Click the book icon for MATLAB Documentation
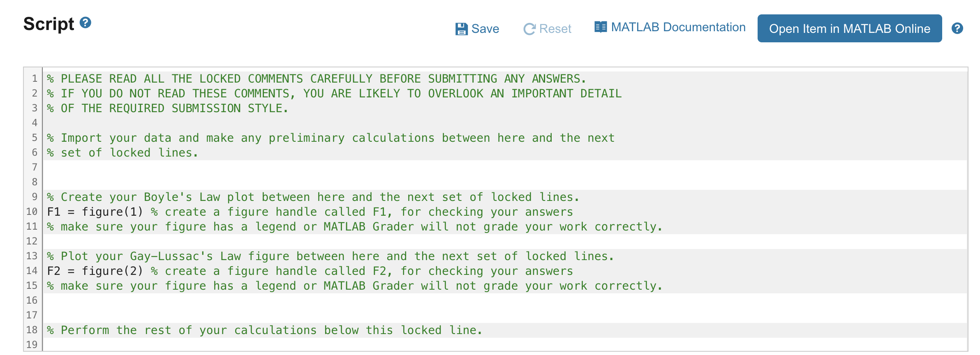The image size is (980, 355). [600, 27]
